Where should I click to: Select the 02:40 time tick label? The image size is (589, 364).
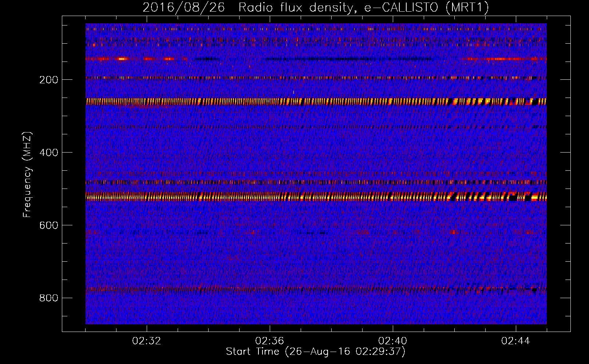pyautogui.click(x=393, y=341)
